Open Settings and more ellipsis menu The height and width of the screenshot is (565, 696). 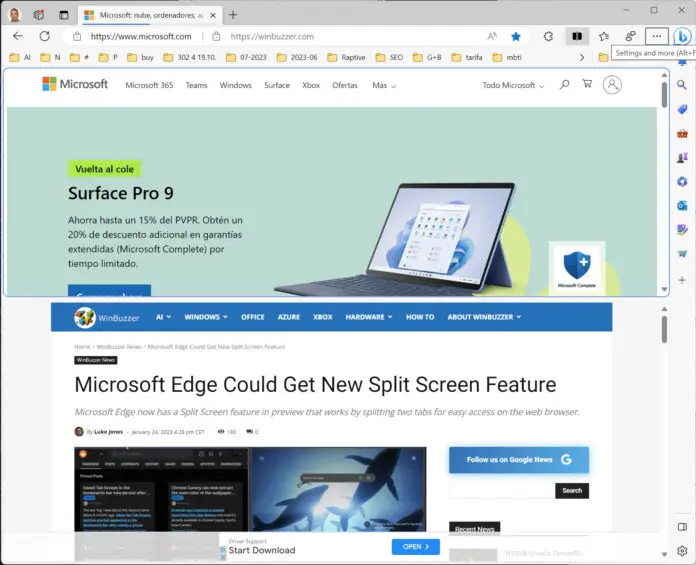pos(657,36)
